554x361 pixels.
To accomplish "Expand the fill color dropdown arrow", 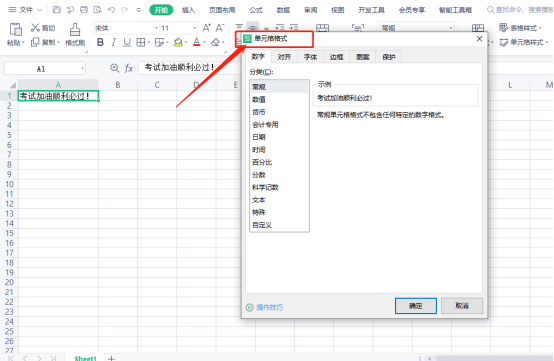I will (186, 43).
